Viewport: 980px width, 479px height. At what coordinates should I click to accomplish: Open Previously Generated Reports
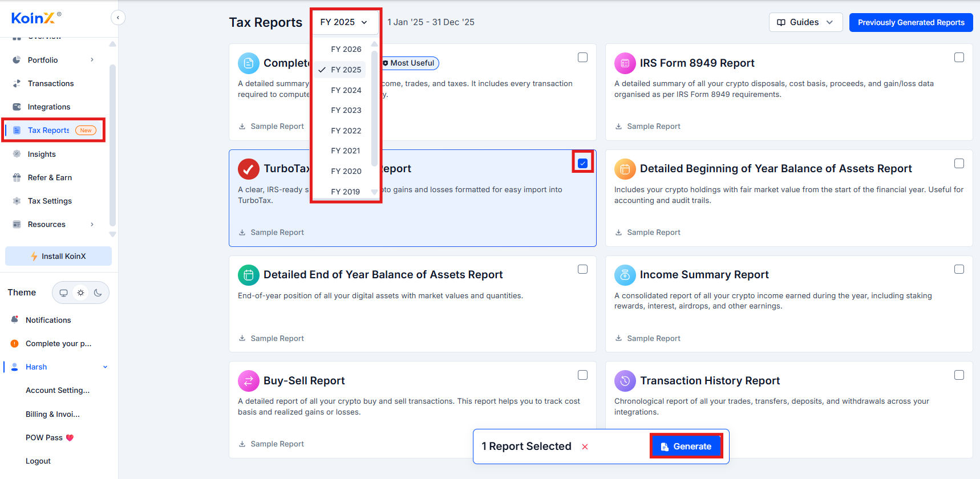click(911, 22)
